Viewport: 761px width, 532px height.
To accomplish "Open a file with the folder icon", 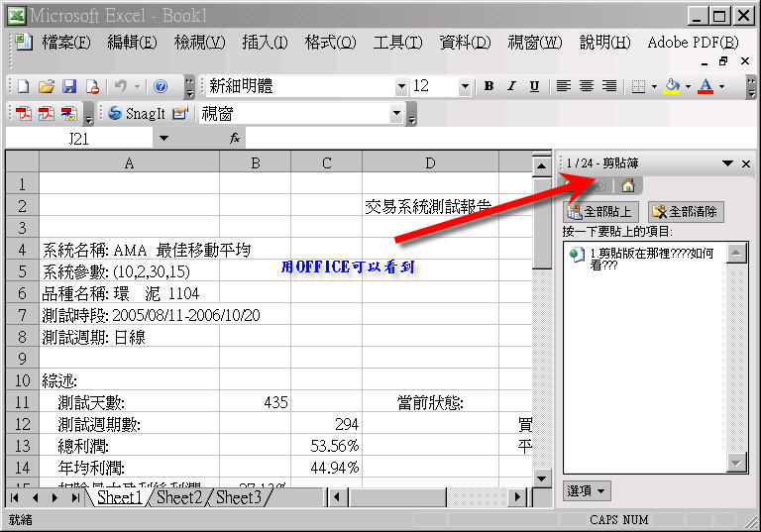I will pos(47,86).
